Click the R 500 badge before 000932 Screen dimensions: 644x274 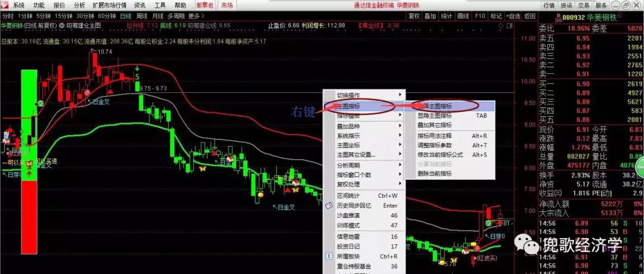pos(558,17)
